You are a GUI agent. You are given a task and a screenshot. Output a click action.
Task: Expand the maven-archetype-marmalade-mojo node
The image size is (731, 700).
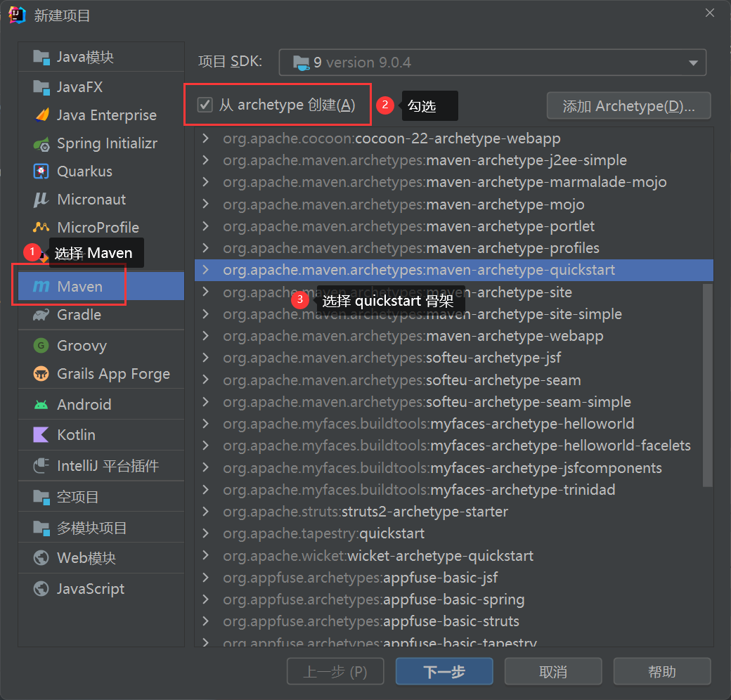[x=205, y=182]
